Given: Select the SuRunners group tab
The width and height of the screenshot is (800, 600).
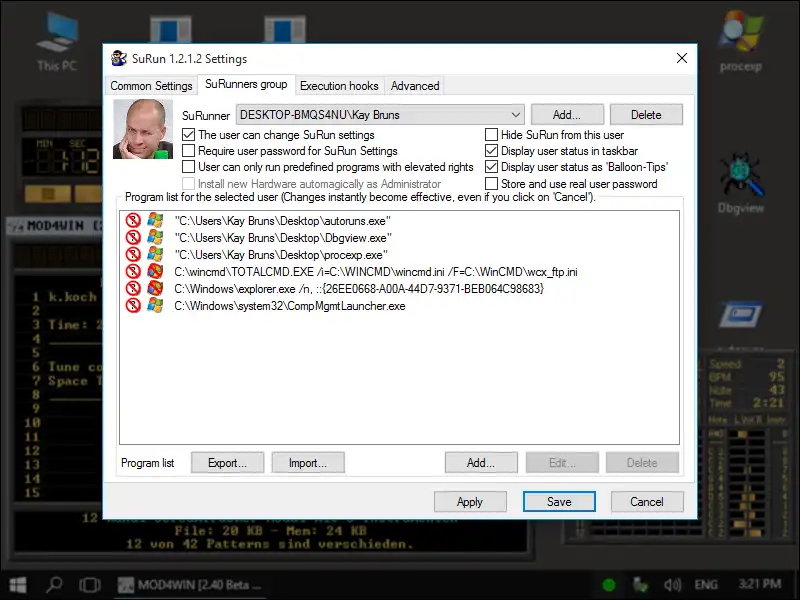Looking at the screenshot, I should coord(246,84).
